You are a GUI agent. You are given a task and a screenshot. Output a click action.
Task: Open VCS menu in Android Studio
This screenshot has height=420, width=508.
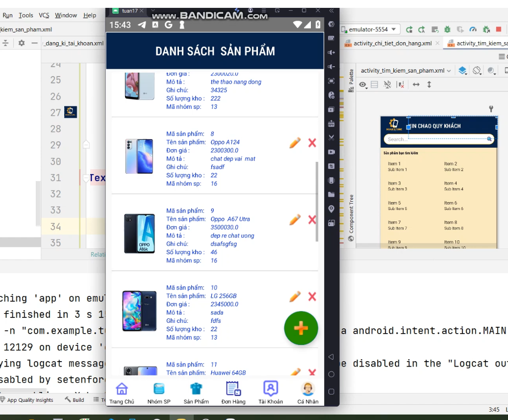coord(44,15)
